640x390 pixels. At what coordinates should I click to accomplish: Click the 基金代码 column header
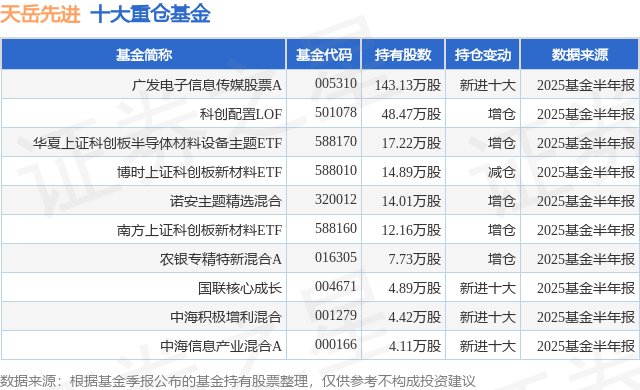324,55
